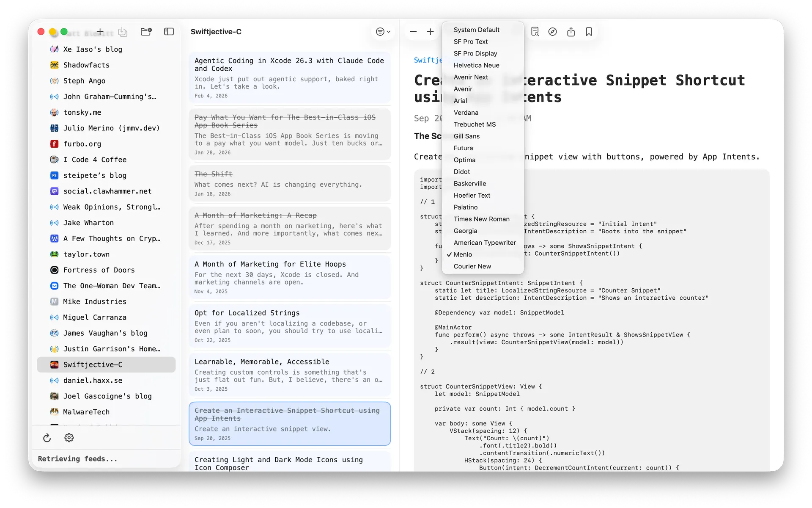
Task: Open Learnable, Memorable, Accessible article
Action: [290, 375]
